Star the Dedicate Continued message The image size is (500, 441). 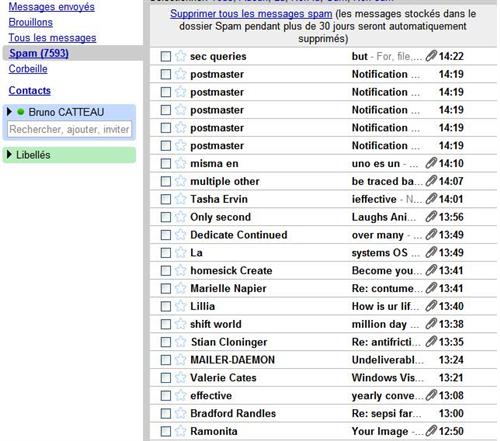click(x=180, y=235)
